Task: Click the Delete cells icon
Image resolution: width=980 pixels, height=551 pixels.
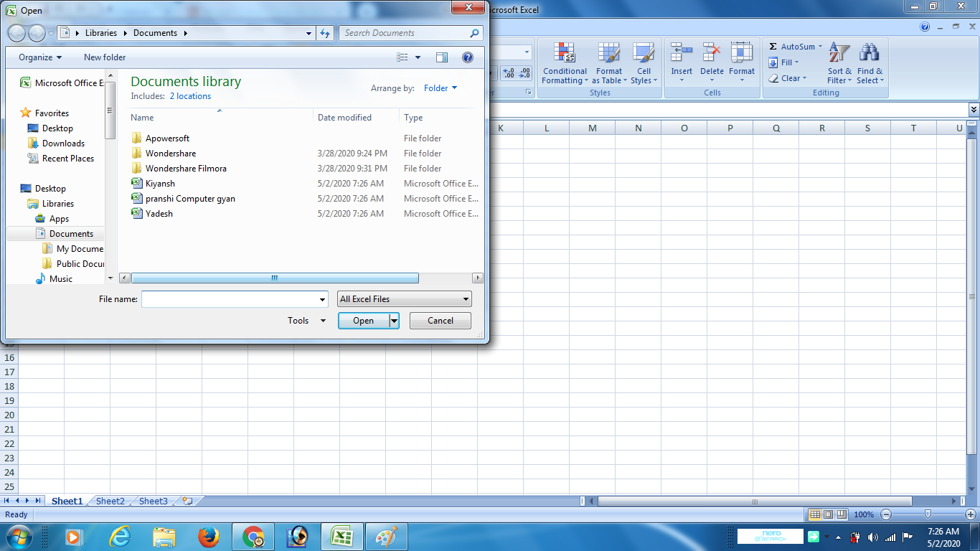Action: tap(712, 52)
